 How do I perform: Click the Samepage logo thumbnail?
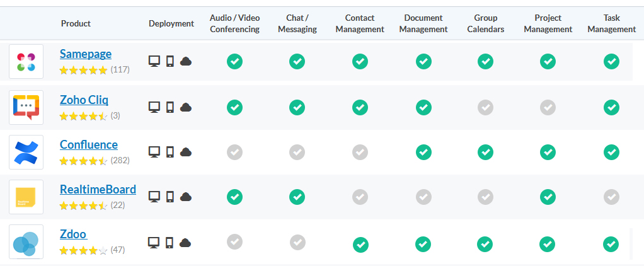[26, 62]
